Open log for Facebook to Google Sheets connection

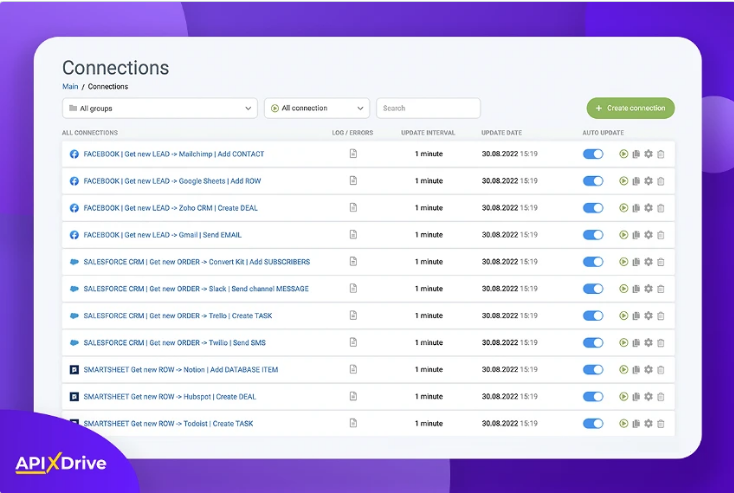coord(353,181)
